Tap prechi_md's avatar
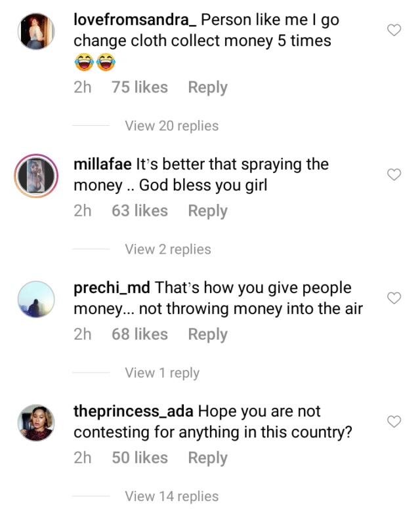This screenshot has width=420, height=522. pyautogui.click(x=36, y=299)
